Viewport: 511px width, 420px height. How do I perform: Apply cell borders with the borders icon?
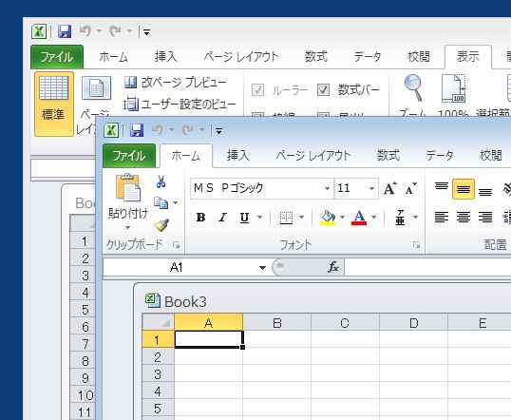[286, 218]
